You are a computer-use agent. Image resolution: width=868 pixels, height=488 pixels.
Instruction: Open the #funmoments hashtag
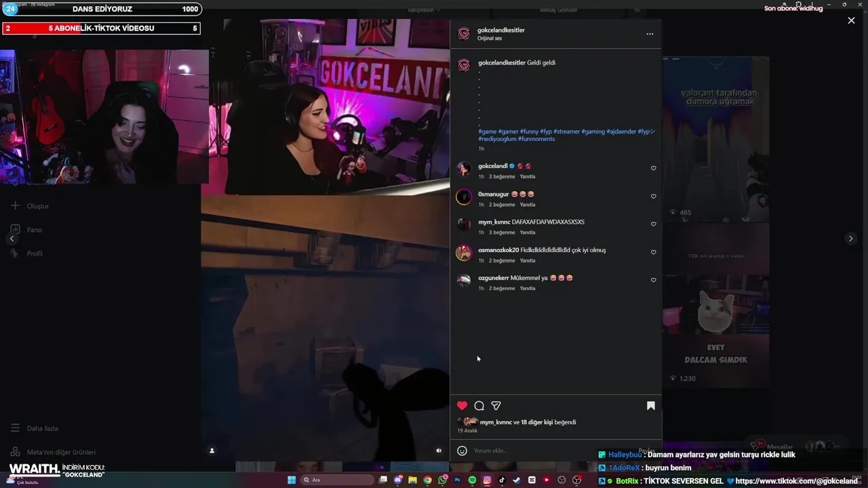536,139
